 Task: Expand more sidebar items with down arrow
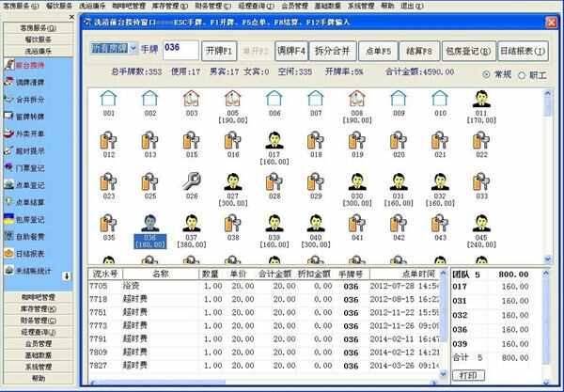(67, 276)
